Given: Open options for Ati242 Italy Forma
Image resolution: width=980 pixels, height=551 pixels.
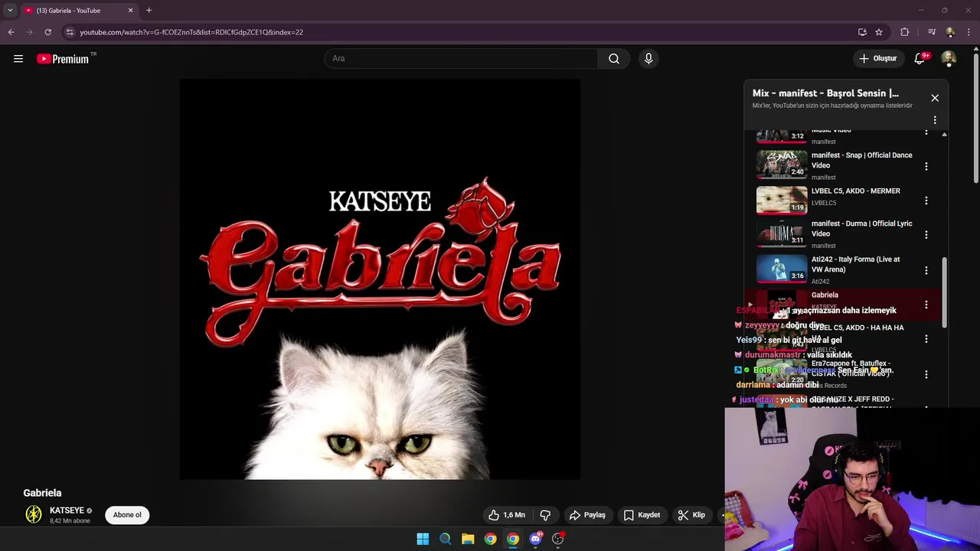Looking at the screenshot, I should 926,270.
